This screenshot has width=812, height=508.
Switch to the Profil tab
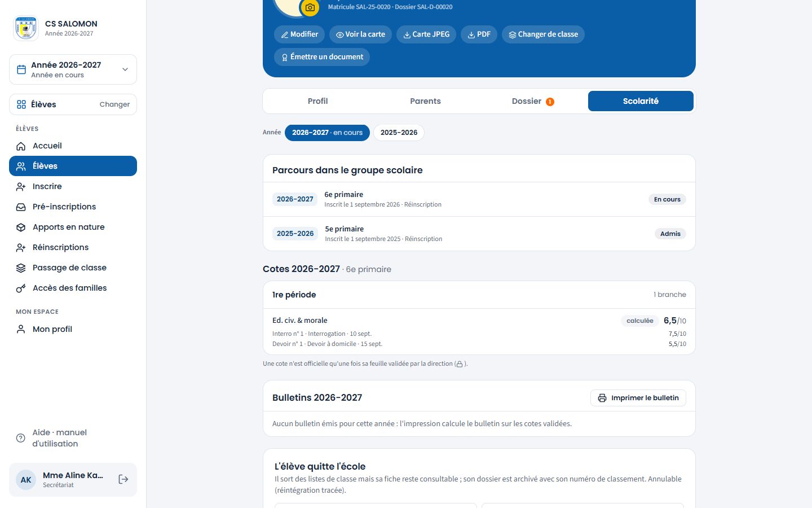coord(317,101)
